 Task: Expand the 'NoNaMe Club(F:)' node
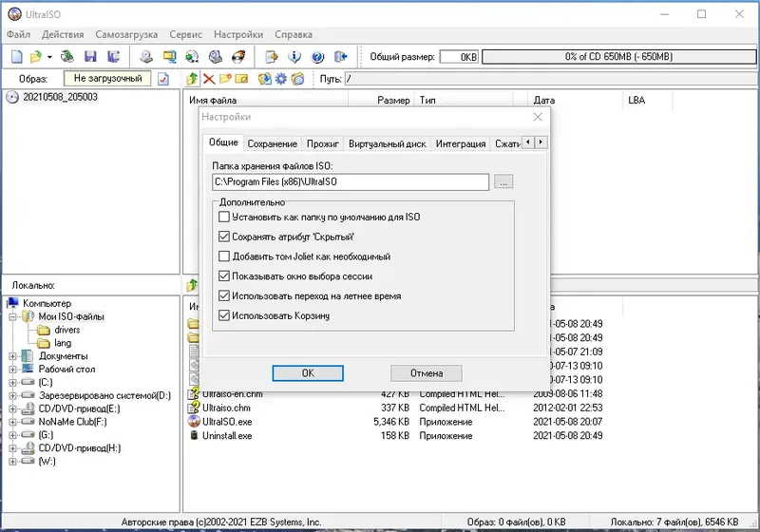pos(13,422)
